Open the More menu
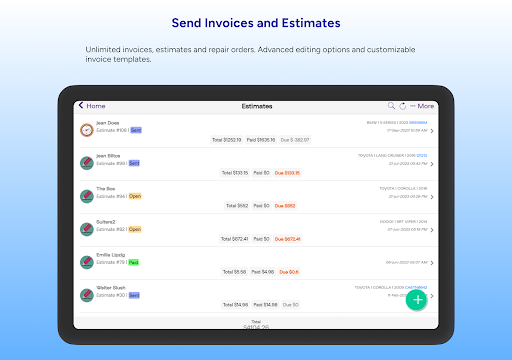Screen dimensions: 512x360 (422, 106)
